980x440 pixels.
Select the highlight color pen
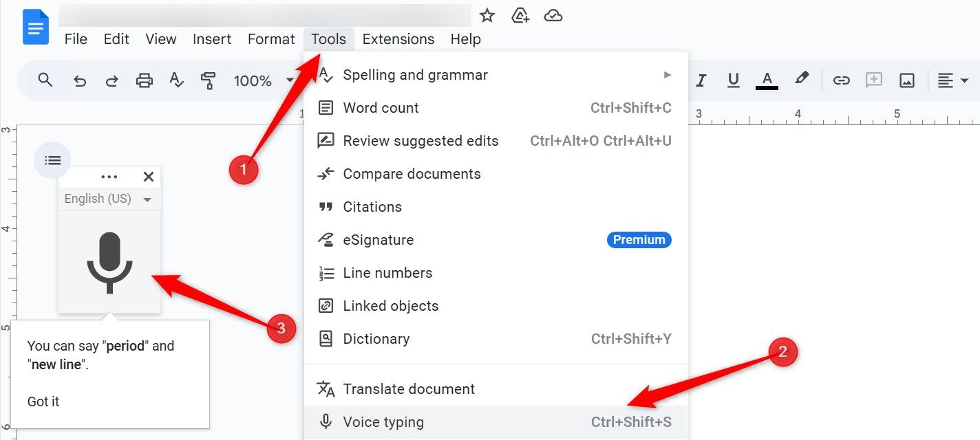[801, 79]
